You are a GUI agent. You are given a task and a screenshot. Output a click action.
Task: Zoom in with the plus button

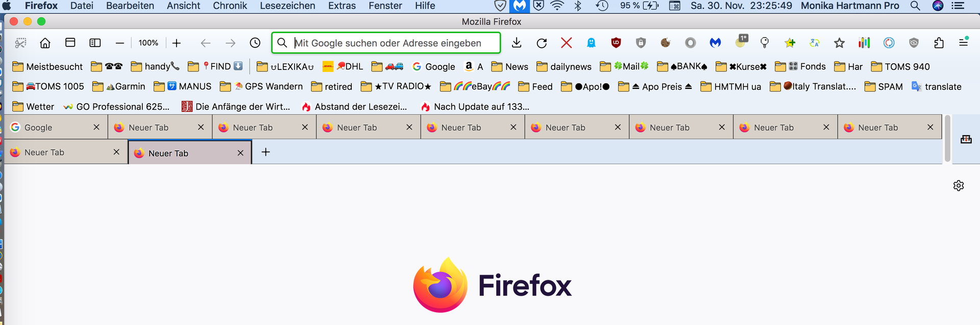(177, 43)
